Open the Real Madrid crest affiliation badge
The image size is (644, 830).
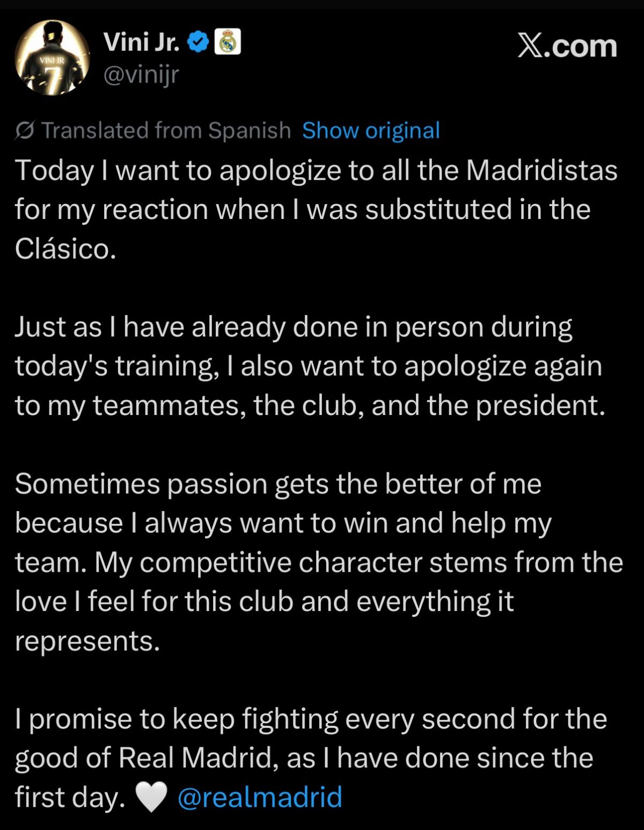point(228,42)
